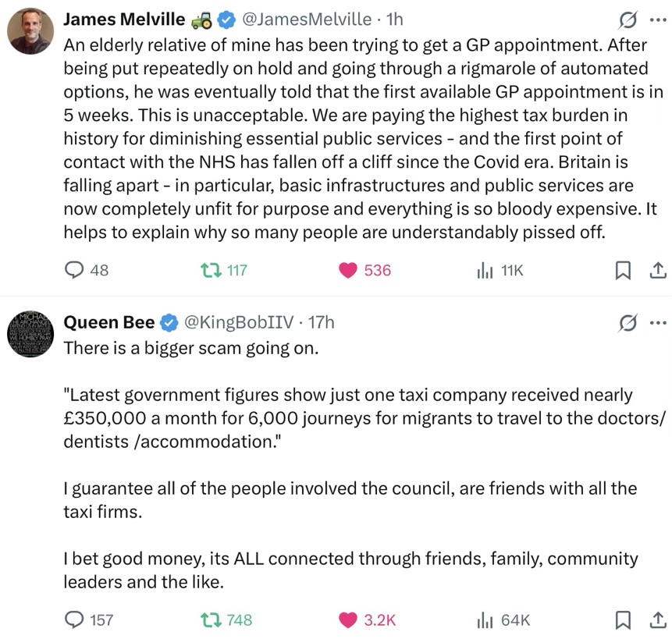Share James Melville's post

click(x=658, y=270)
